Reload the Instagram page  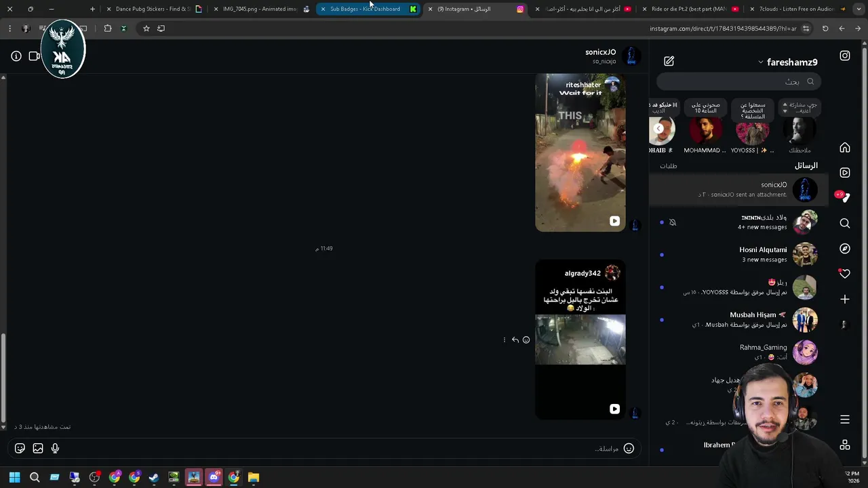tap(825, 28)
